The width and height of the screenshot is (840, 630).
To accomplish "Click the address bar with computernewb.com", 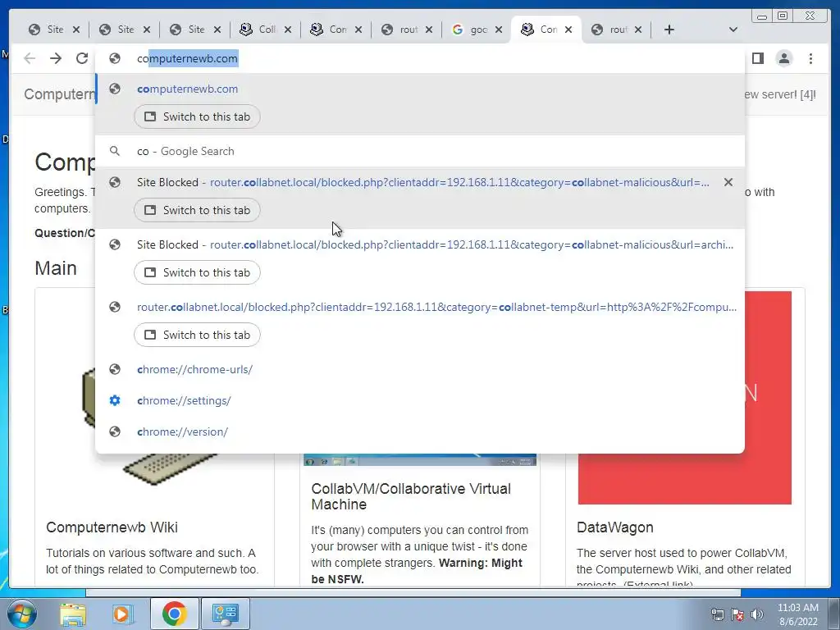I will (x=419, y=58).
